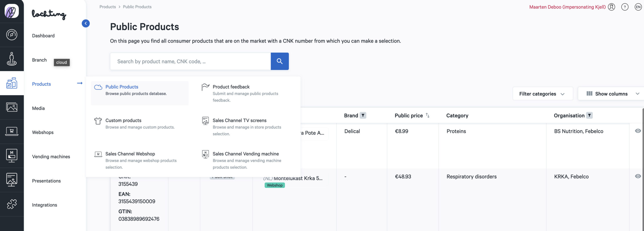The width and height of the screenshot is (644, 231).
Task: Open the Dashboard gauge icon in sidebar
Action: click(12, 35)
